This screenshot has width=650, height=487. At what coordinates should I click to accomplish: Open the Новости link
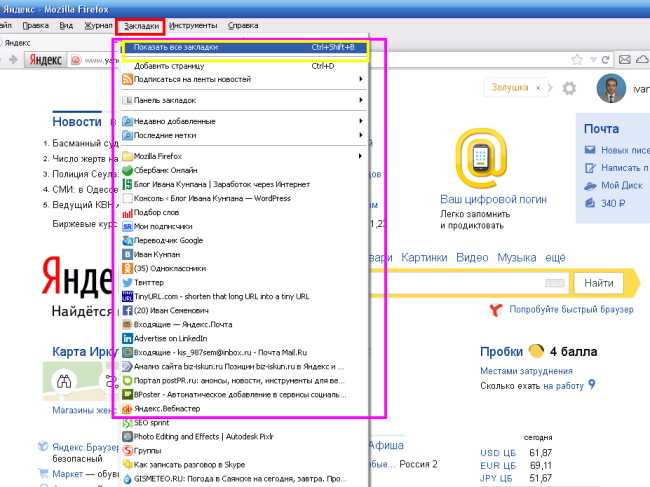coord(77,122)
